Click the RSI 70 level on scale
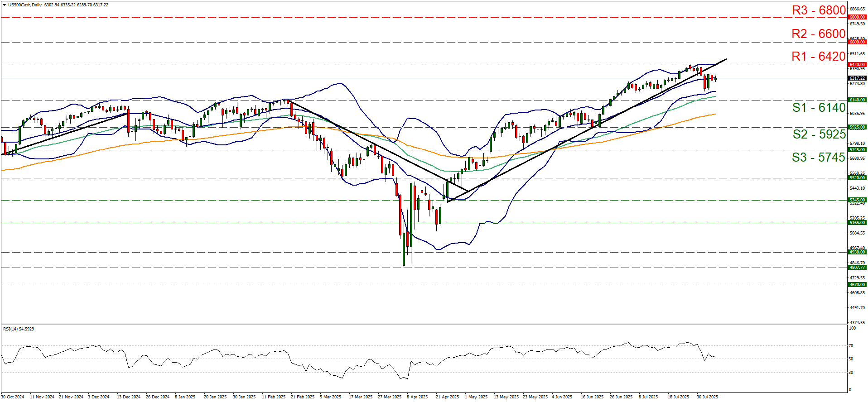 [x=851, y=346]
